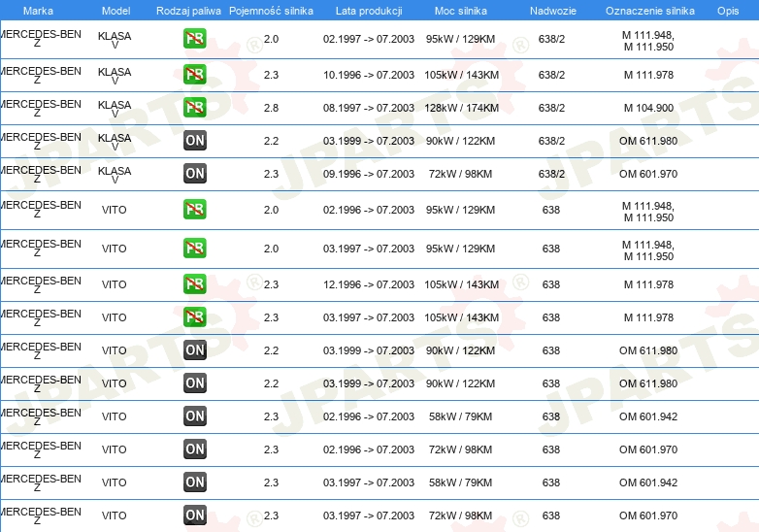Image resolution: width=759 pixels, height=532 pixels.
Task: Select ON icon in Vito 58kW row dated 03.1997
Action: pyautogui.click(x=195, y=482)
